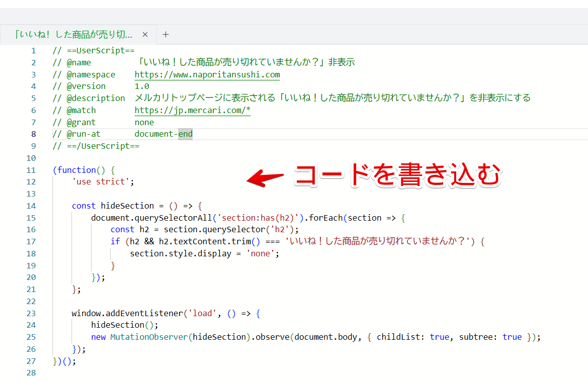This screenshot has width=588, height=382.
Task: Click line number 23 in the gutter
Action: pyautogui.click(x=31, y=313)
